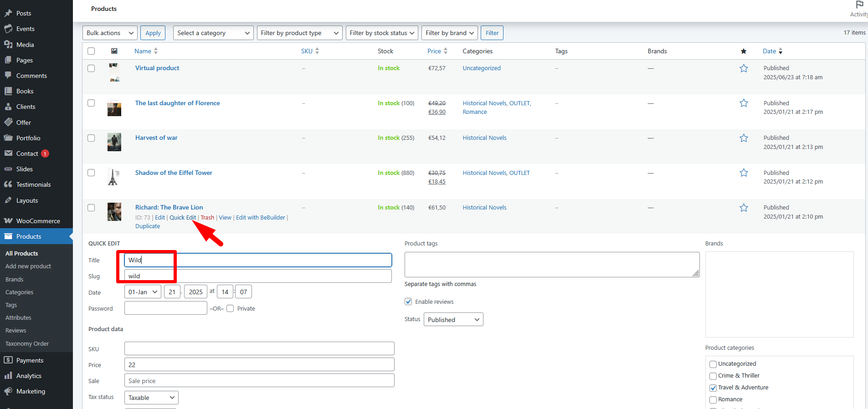Click the Activity flag icon
The image size is (868, 409).
pos(859,5)
